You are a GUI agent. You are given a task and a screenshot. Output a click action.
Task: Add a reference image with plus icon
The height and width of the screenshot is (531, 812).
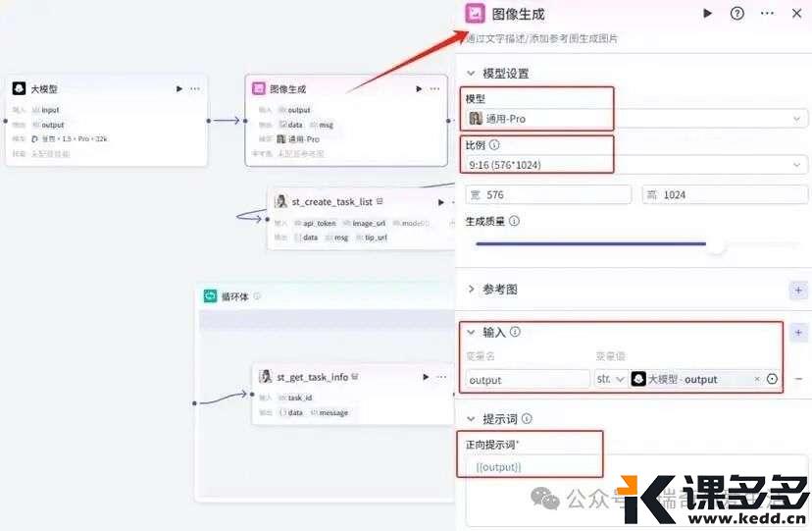click(x=798, y=291)
